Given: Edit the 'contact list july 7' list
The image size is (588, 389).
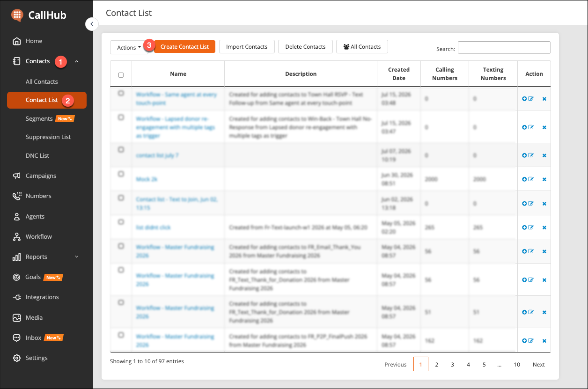Looking at the screenshot, I should [x=531, y=155].
